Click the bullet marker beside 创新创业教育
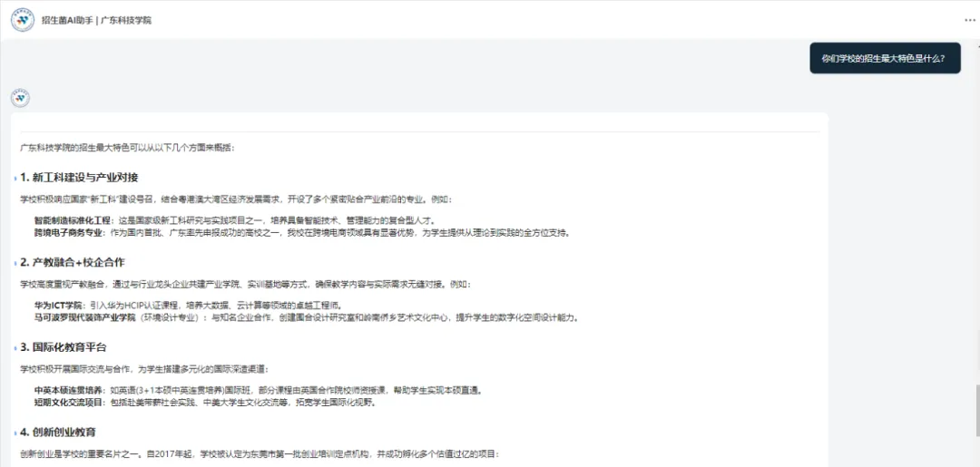Viewport: 980px width, 467px height. (15, 433)
